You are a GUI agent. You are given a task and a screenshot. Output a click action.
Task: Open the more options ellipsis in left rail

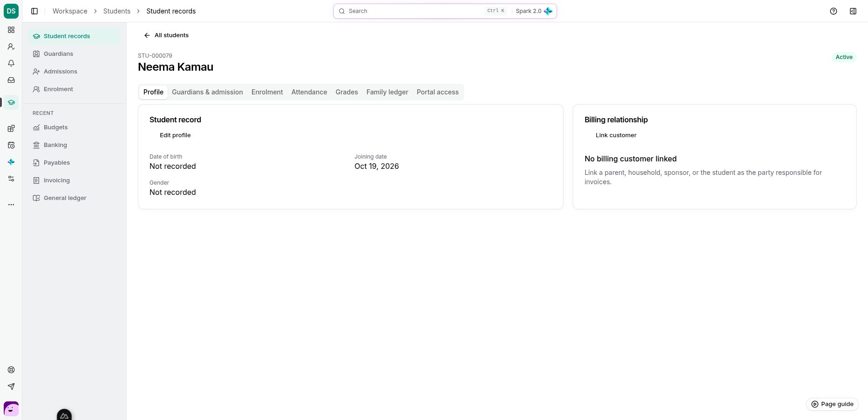pos(11,205)
